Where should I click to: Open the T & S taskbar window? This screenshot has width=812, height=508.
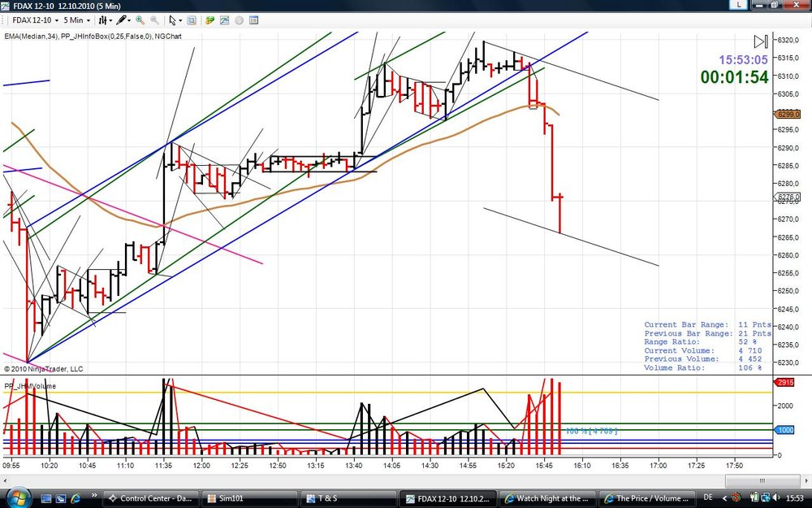tap(347, 498)
